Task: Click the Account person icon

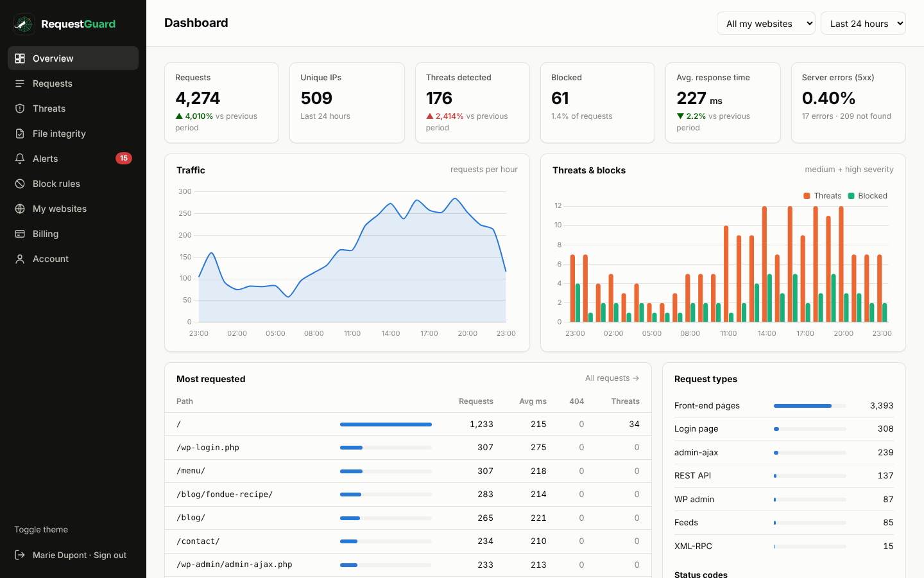Action: (x=20, y=259)
